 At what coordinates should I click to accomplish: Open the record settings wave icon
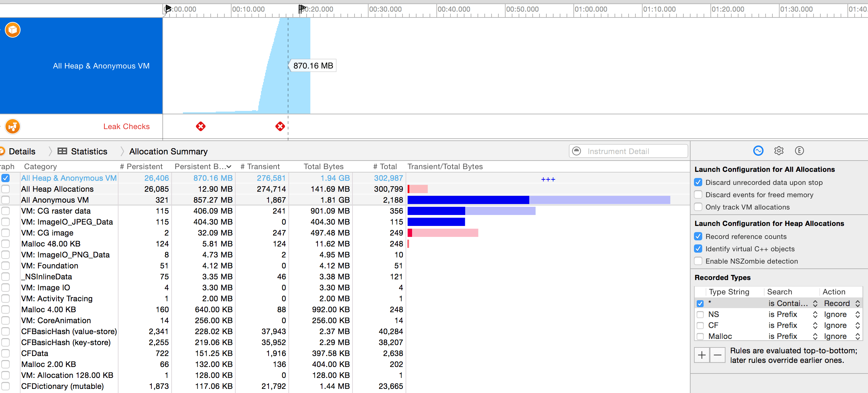758,151
